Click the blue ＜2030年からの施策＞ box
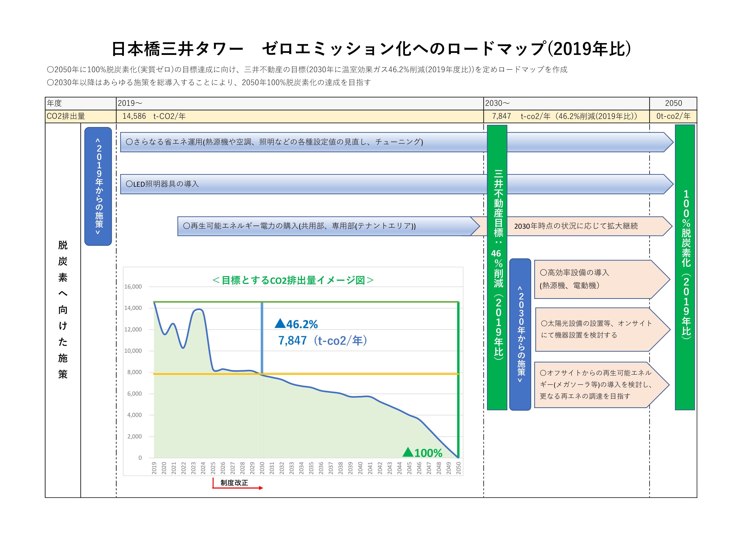 pyautogui.click(x=520, y=334)
